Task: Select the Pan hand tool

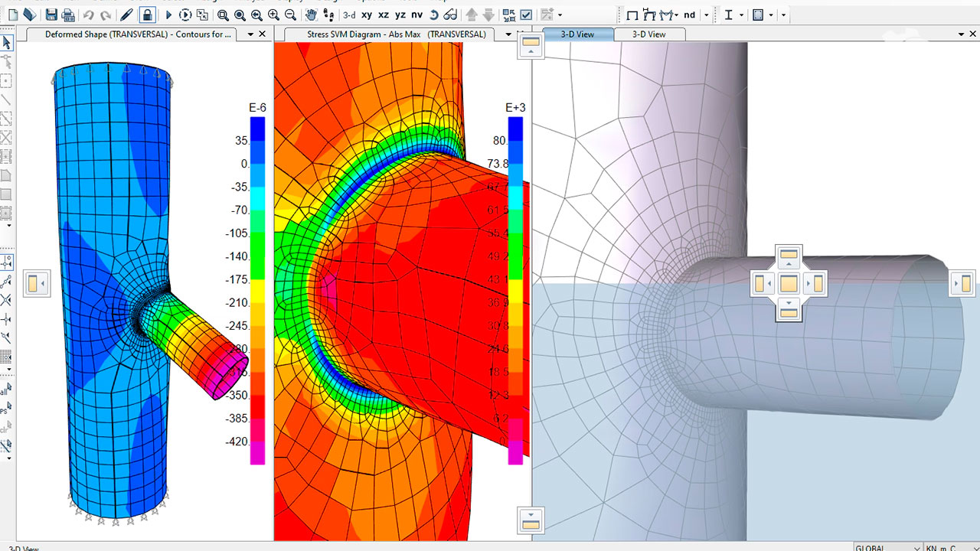Action: 311,15
